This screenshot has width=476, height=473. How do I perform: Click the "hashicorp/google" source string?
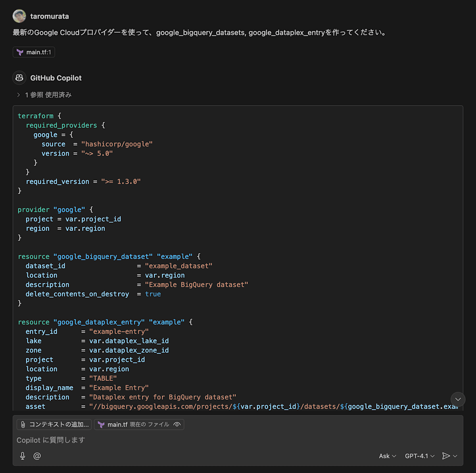pos(117,144)
